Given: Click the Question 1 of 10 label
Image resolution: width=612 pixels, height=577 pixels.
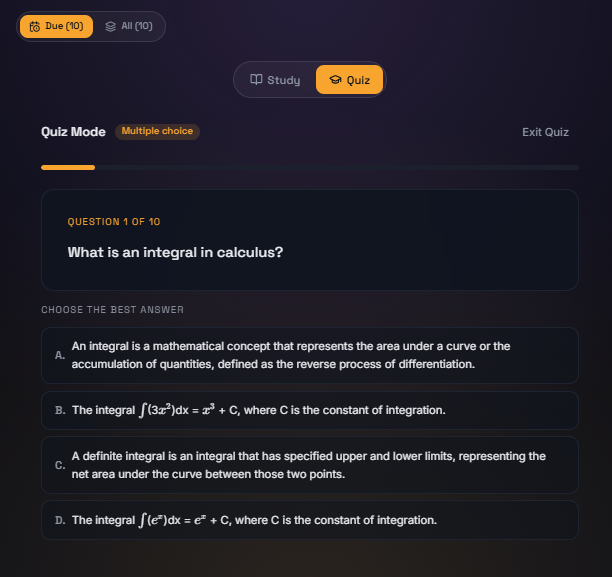Looking at the screenshot, I should (114, 221).
